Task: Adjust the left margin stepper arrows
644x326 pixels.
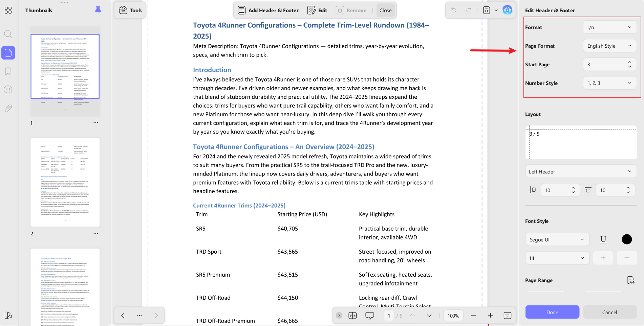Action: (x=573, y=190)
